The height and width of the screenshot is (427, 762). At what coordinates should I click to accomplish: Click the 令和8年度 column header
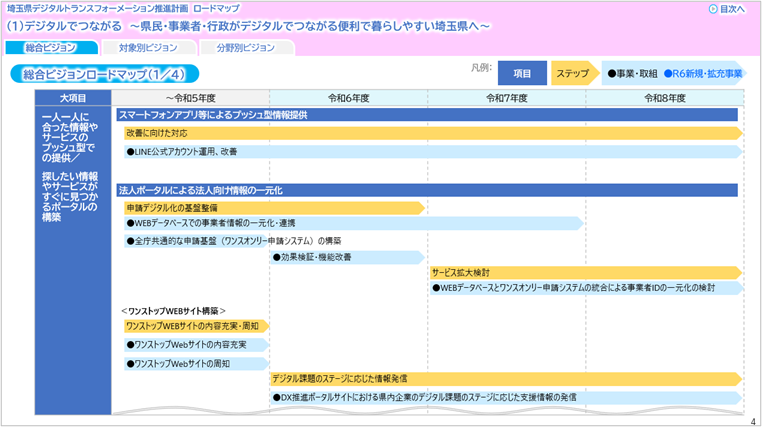pos(664,98)
